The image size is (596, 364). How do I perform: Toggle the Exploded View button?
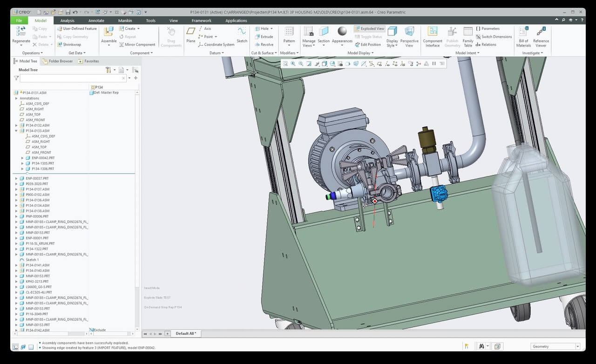[x=370, y=28]
